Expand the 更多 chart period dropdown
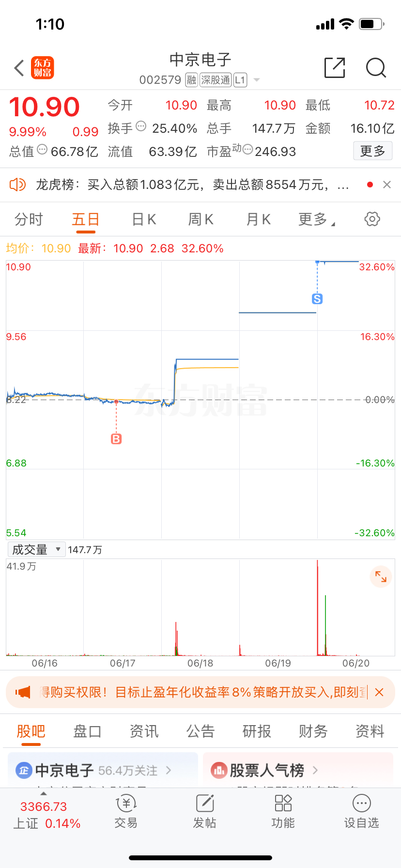Image resolution: width=401 pixels, height=868 pixels. (x=317, y=219)
